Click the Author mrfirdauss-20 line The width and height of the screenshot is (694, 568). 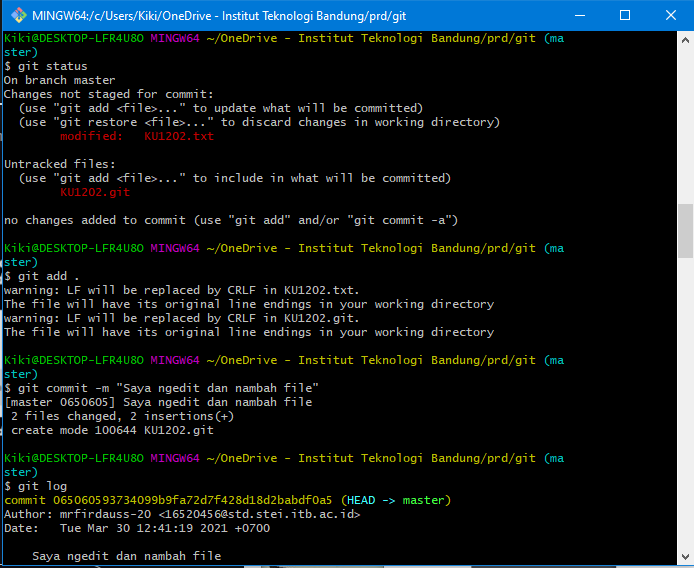[182, 514]
